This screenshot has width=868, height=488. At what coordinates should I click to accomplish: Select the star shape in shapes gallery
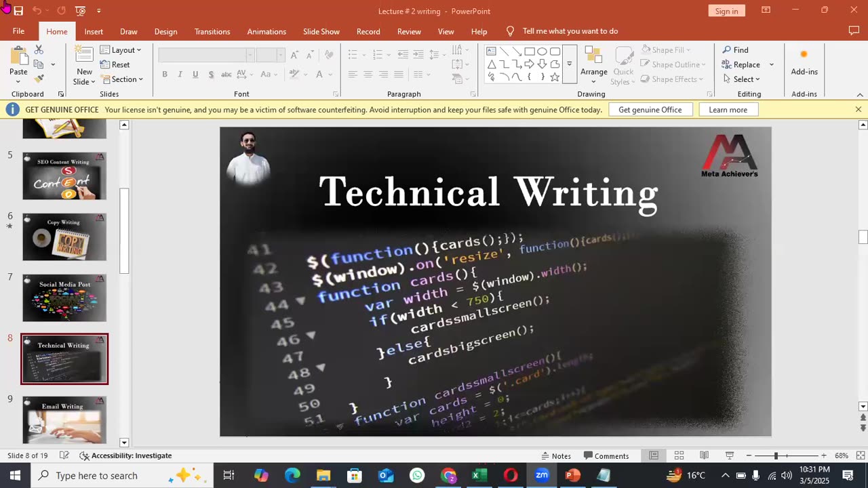[x=555, y=77]
